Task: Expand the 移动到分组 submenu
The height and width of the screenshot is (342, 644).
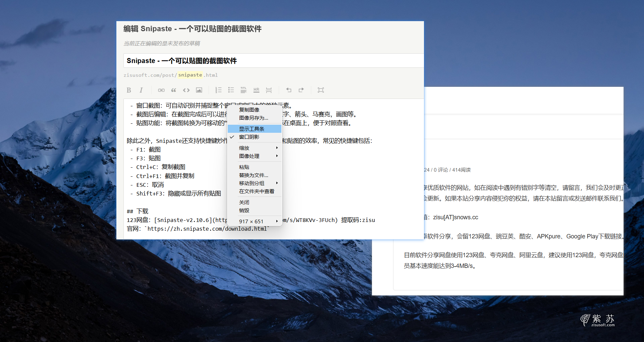Action: click(255, 183)
